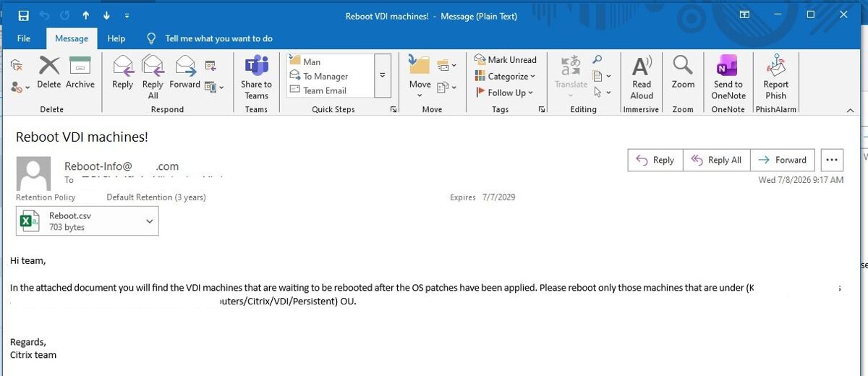
Task: Report this email with Report Phish
Action: [x=775, y=77]
